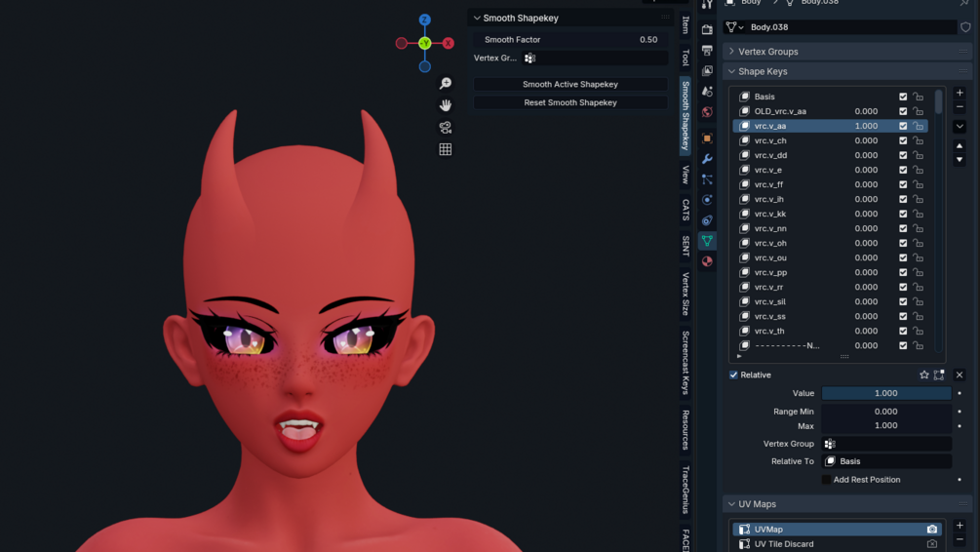Click the Z axis on navigation gizmo

click(424, 20)
